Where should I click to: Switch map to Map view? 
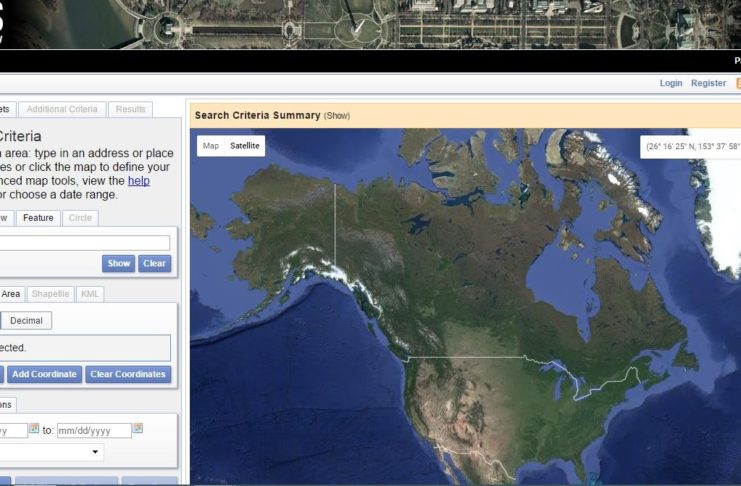211,146
